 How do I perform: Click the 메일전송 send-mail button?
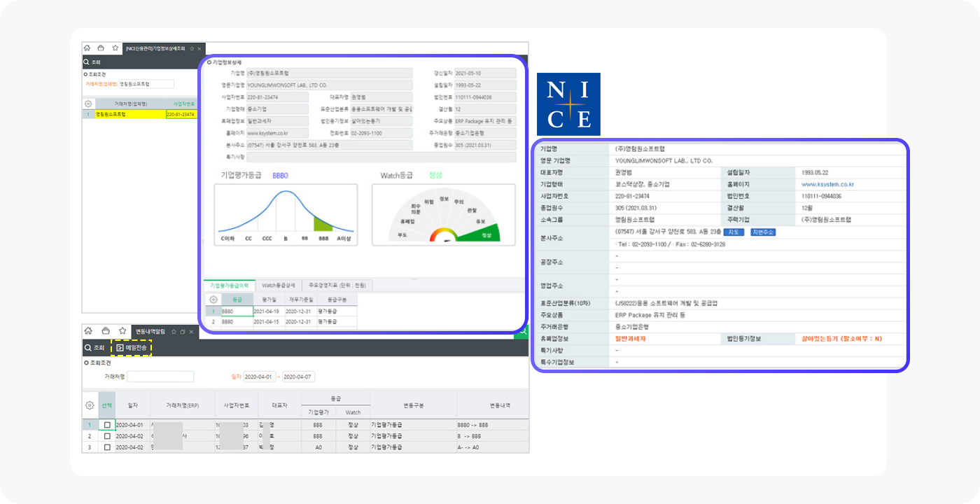coord(132,347)
